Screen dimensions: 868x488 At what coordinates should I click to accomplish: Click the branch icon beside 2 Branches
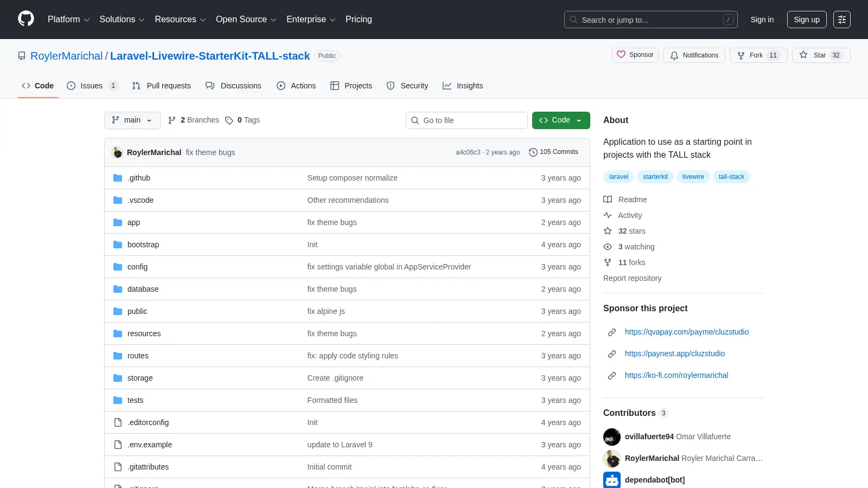pyautogui.click(x=172, y=120)
